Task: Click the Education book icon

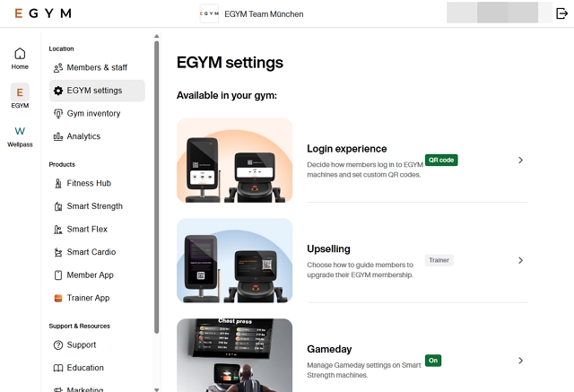Action: 57,368
